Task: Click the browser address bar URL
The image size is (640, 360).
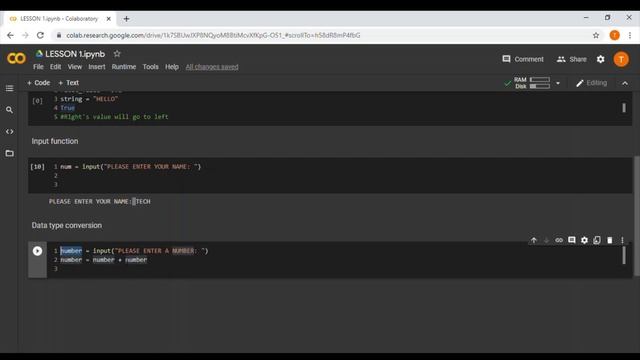Action: [x=213, y=36]
